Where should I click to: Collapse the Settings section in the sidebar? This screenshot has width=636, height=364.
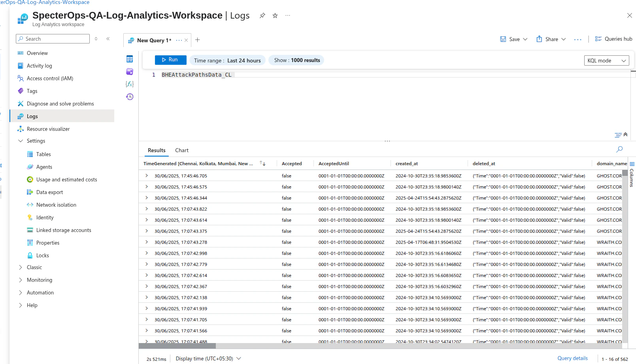click(x=21, y=141)
